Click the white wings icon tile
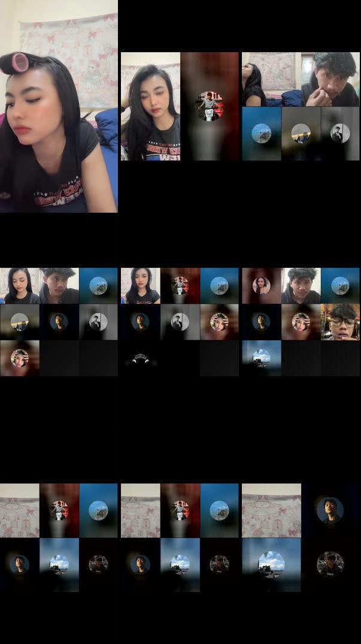This screenshot has height=644, width=361. (140, 358)
